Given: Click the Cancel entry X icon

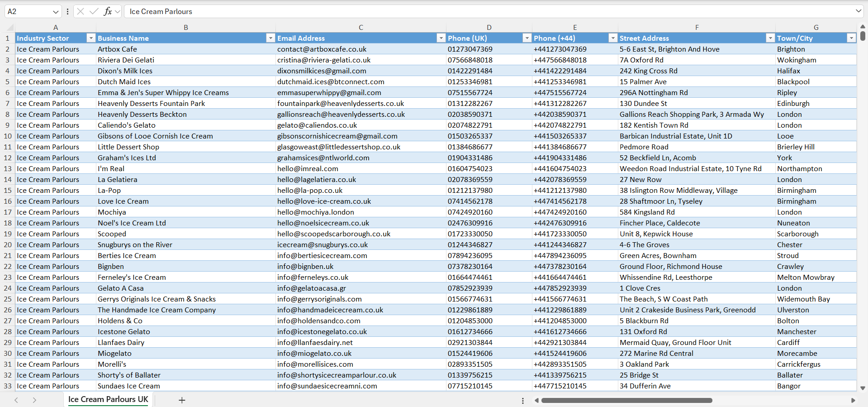Looking at the screenshot, I should [x=81, y=11].
